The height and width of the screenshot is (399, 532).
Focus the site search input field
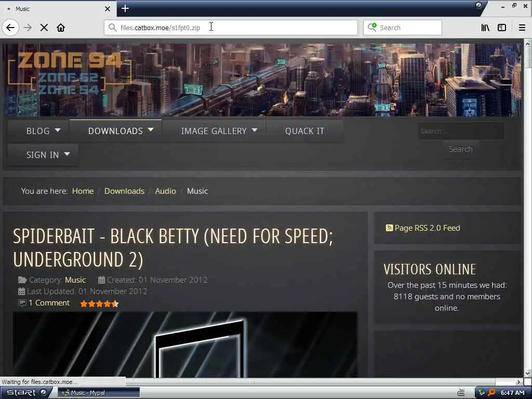click(461, 131)
